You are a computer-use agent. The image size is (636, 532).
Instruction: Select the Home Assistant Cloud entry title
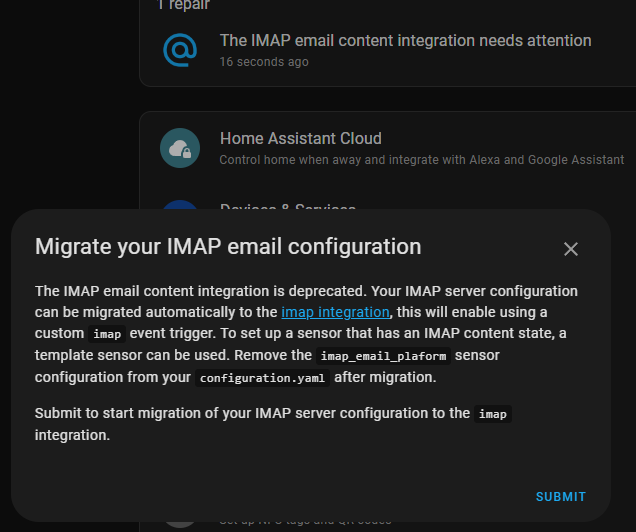tap(301, 139)
